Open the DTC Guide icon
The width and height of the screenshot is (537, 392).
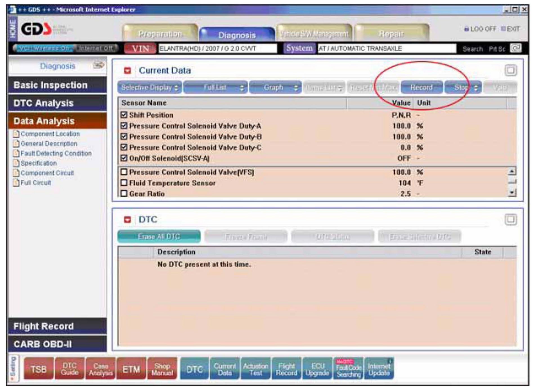pyautogui.click(x=69, y=369)
